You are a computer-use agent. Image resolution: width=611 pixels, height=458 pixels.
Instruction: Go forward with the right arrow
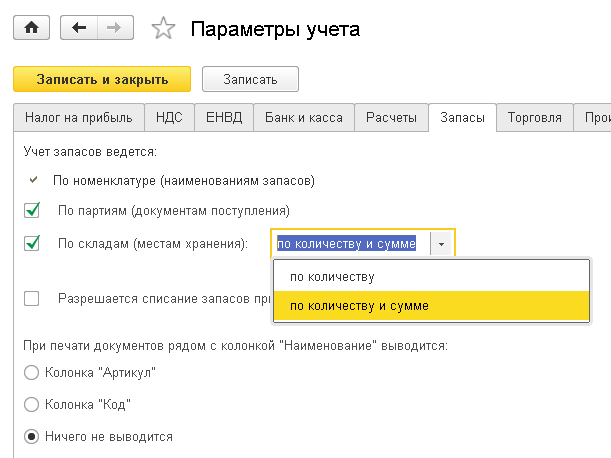click(x=115, y=28)
